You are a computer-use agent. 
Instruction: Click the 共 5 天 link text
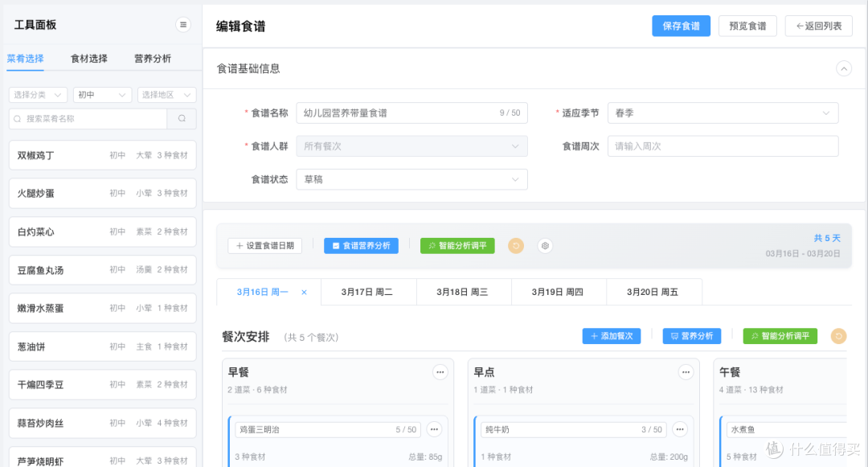tap(827, 238)
